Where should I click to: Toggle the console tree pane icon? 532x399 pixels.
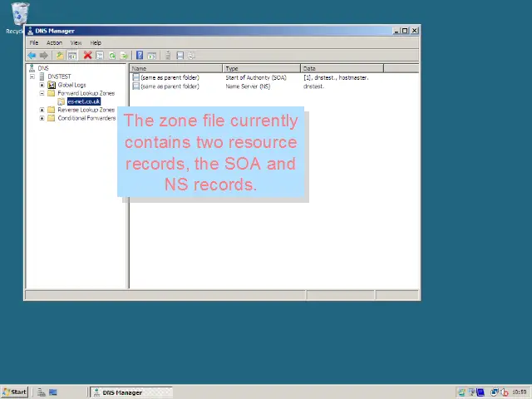(x=72, y=56)
